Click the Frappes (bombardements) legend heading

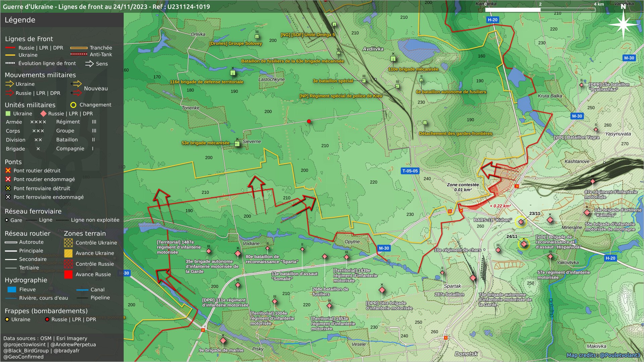point(46,311)
